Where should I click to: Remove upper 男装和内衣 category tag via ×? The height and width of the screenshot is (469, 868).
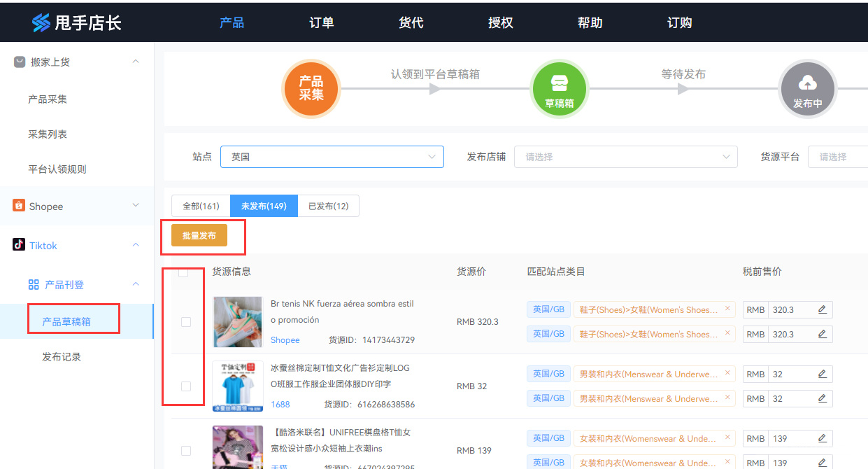[x=727, y=373]
